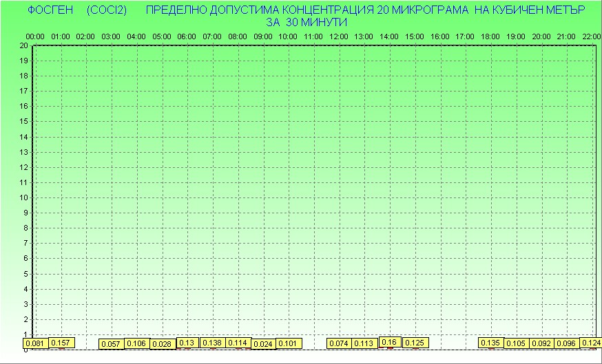Click the 0.135 data label
The image size is (602, 364).
tap(491, 343)
